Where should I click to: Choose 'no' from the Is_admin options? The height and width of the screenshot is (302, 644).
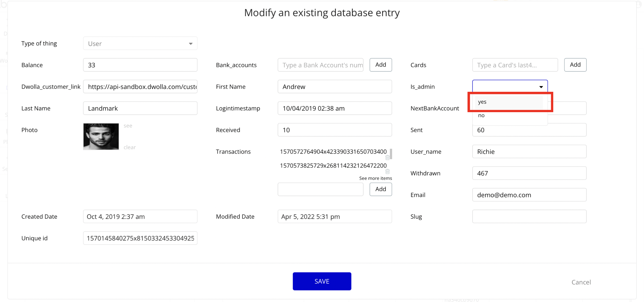481,116
